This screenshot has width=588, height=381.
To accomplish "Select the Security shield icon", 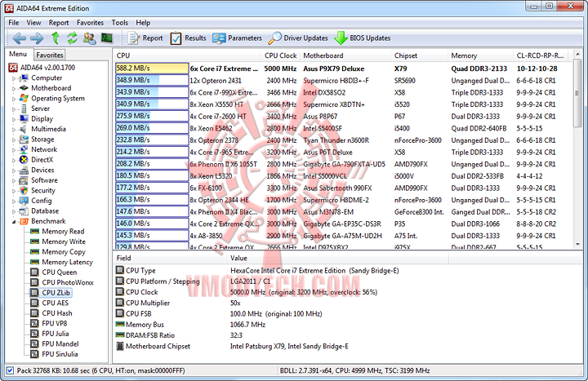I will tap(24, 190).
